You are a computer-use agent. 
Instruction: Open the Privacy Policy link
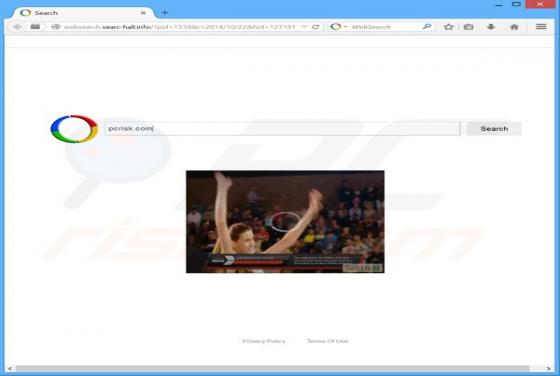click(264, 341)
